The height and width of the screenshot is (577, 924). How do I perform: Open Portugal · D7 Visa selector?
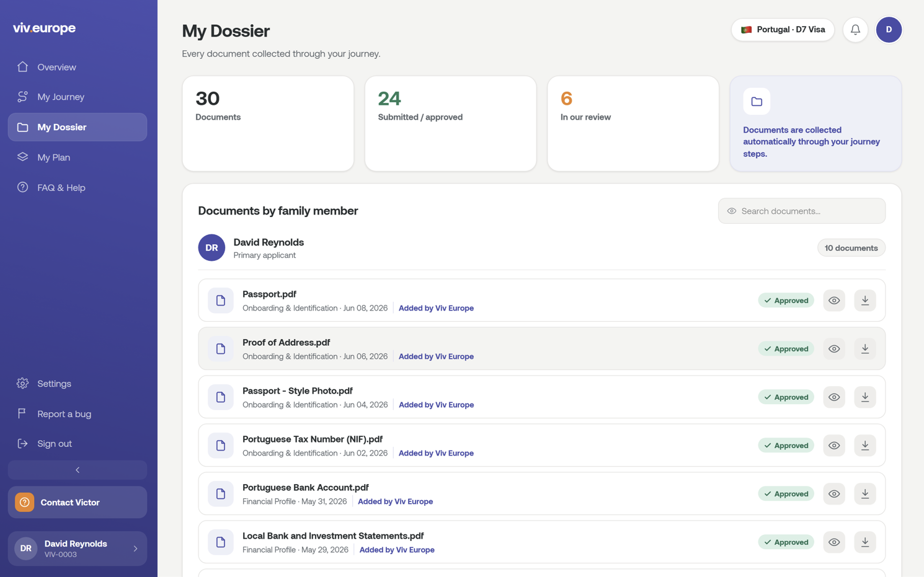coord(783,30)
